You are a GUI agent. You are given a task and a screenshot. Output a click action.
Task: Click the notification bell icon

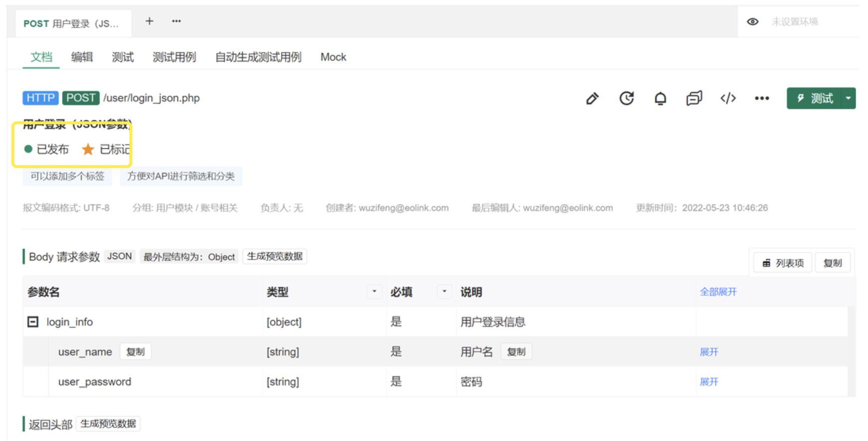point(660,99)
